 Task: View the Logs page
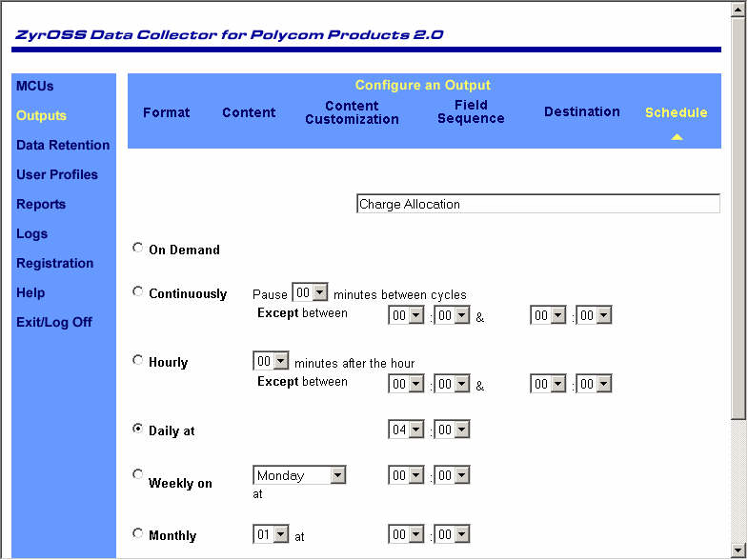tap(32, 234)
